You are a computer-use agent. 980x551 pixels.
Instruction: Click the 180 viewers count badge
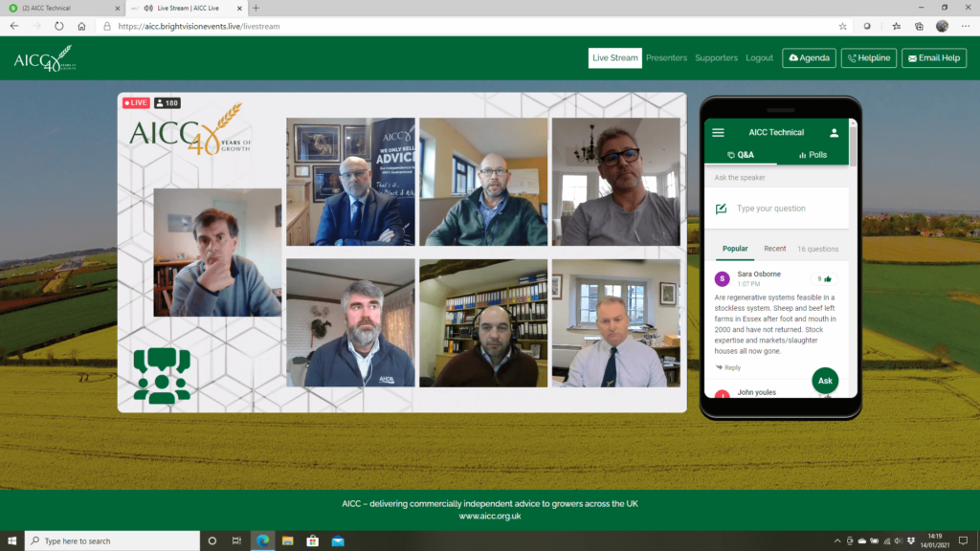click(167, 103)
